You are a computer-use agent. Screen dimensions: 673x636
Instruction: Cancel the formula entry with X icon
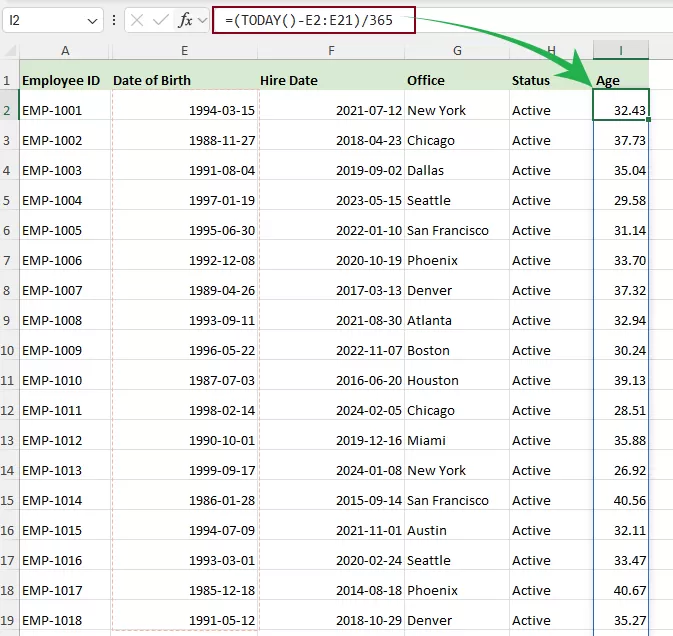[x=137, y=20]
